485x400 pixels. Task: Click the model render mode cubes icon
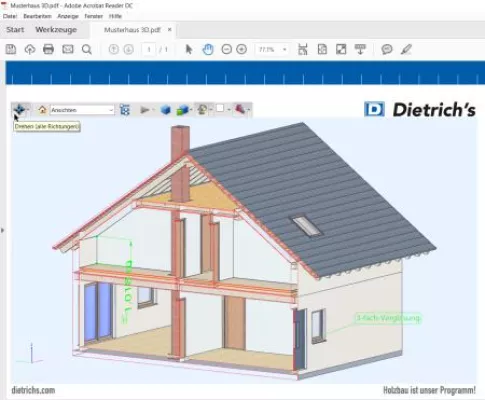[182, 109]
